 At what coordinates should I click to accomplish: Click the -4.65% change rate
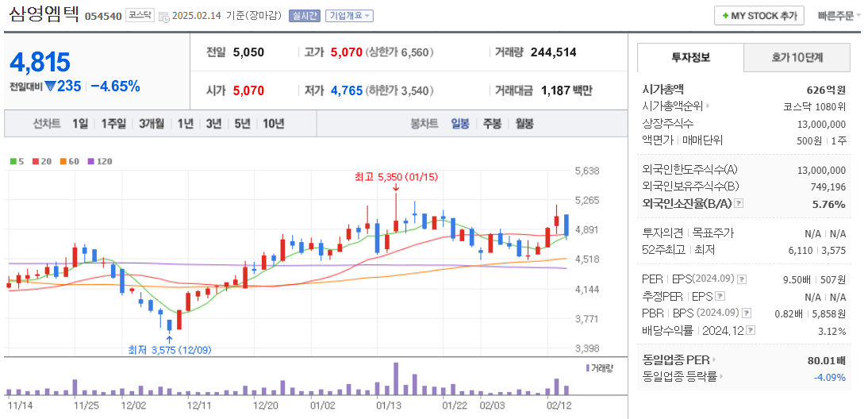(x=115, y=86)
